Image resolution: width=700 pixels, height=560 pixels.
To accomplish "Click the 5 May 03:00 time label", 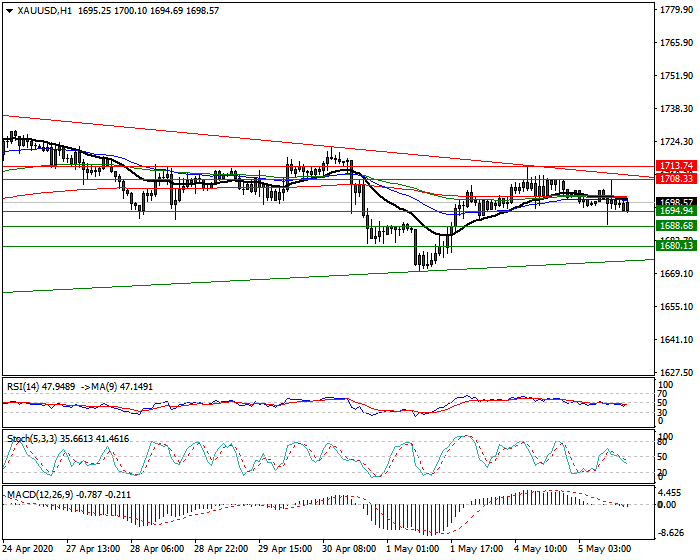I will (605, 549).
